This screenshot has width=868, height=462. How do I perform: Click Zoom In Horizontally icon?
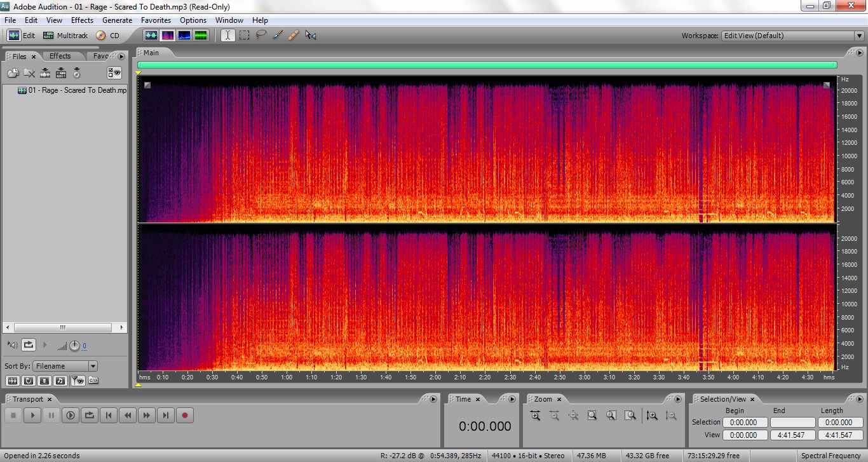(535, 416)
